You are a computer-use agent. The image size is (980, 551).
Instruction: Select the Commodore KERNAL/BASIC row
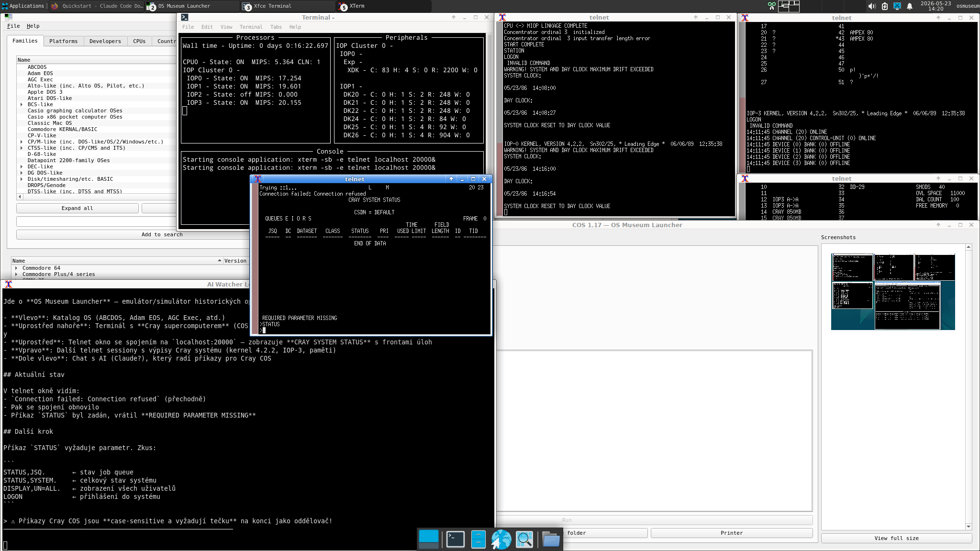click(96, 129)
